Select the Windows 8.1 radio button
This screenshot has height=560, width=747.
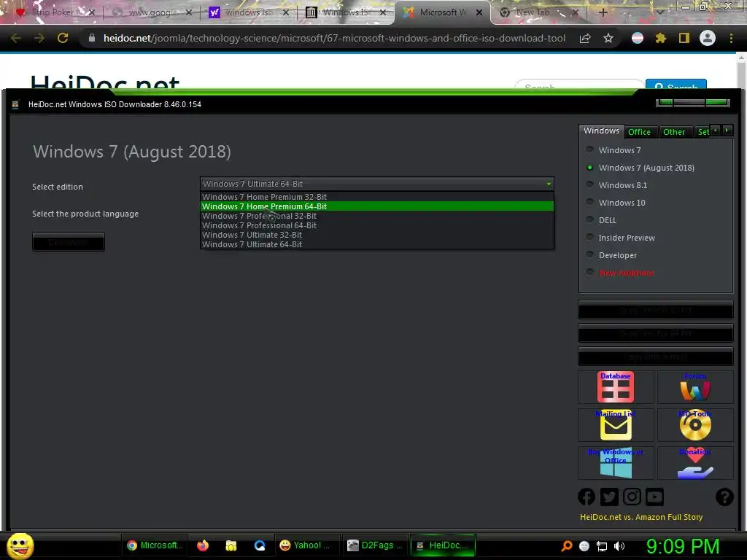[x=589, y=184]
